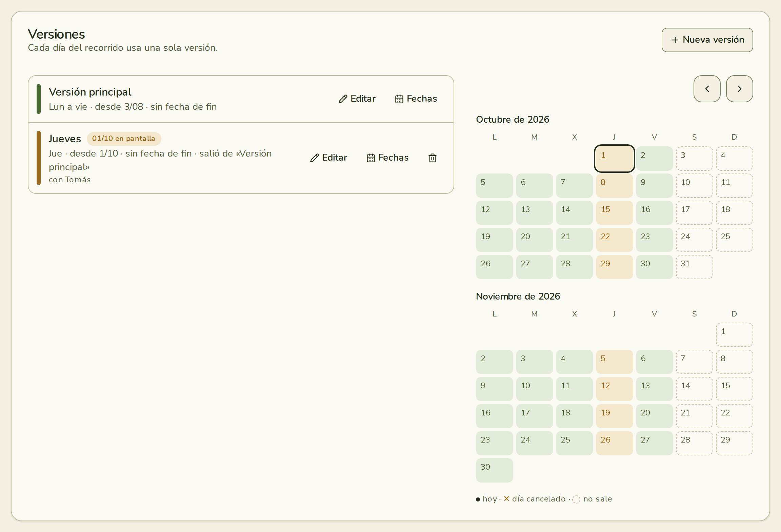The width and height of the screenshot is (781, 532).
Task: Go to previous month with left chevron
Action: [x=707, y=89]
